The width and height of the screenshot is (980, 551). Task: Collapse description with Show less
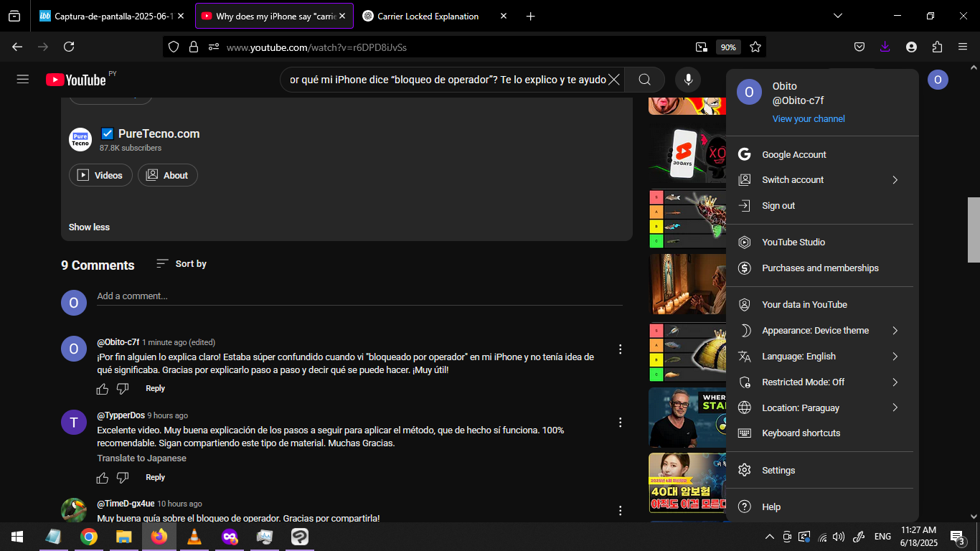click(x=89, y=227)
